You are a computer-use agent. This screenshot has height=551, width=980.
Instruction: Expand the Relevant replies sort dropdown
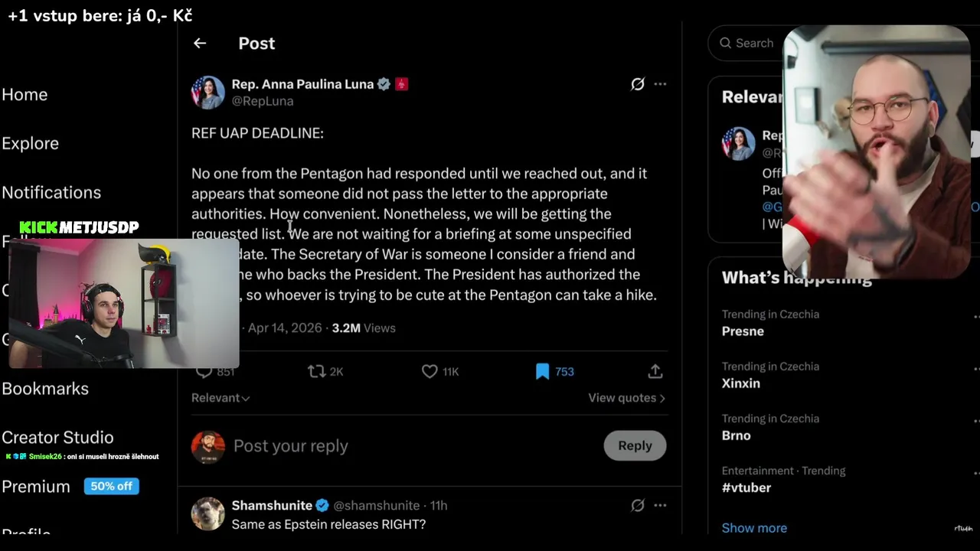220,398
